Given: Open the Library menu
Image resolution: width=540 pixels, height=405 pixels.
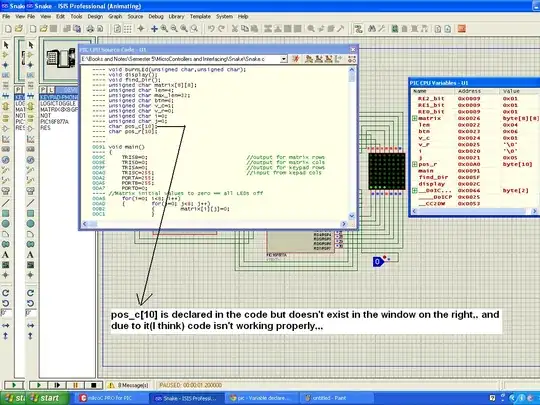Looking at the screenshot, I should pos(176,17).
